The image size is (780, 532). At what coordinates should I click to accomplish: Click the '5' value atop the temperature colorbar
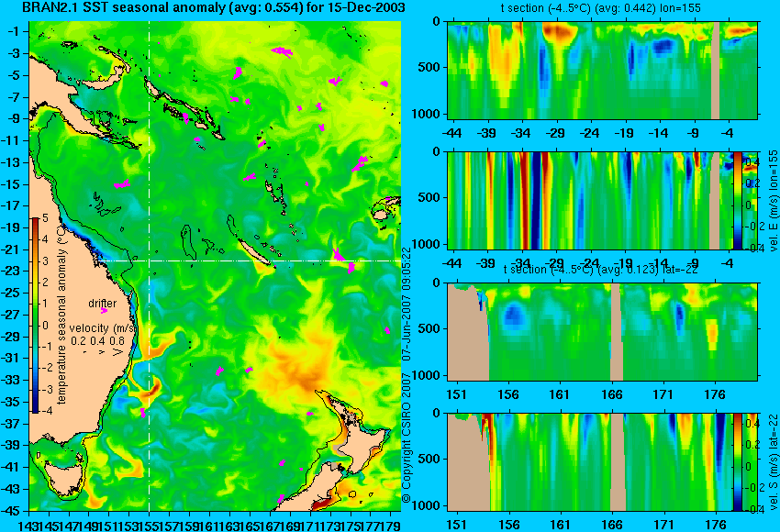click(45, 217)
